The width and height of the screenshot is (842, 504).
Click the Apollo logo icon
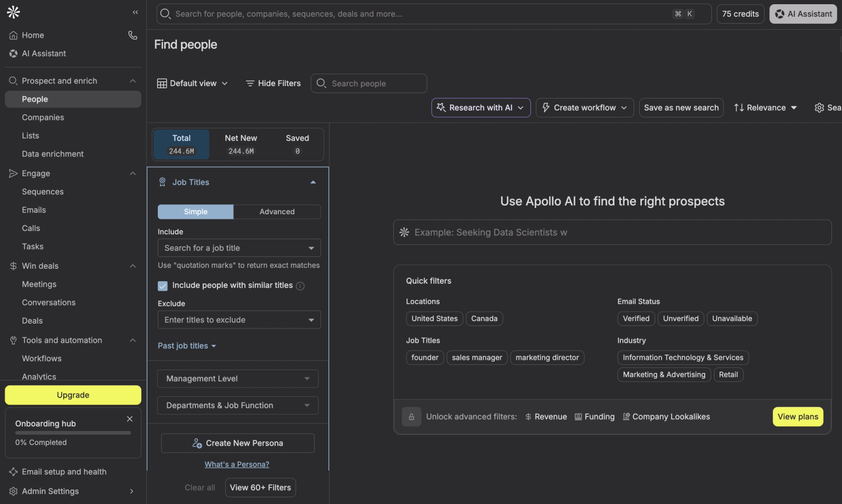click(14, 12)
